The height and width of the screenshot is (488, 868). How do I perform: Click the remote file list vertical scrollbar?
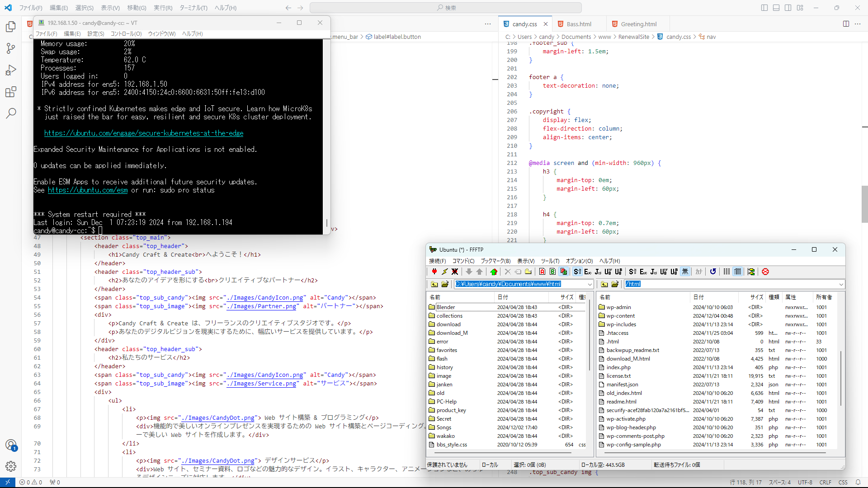(841, 378)
